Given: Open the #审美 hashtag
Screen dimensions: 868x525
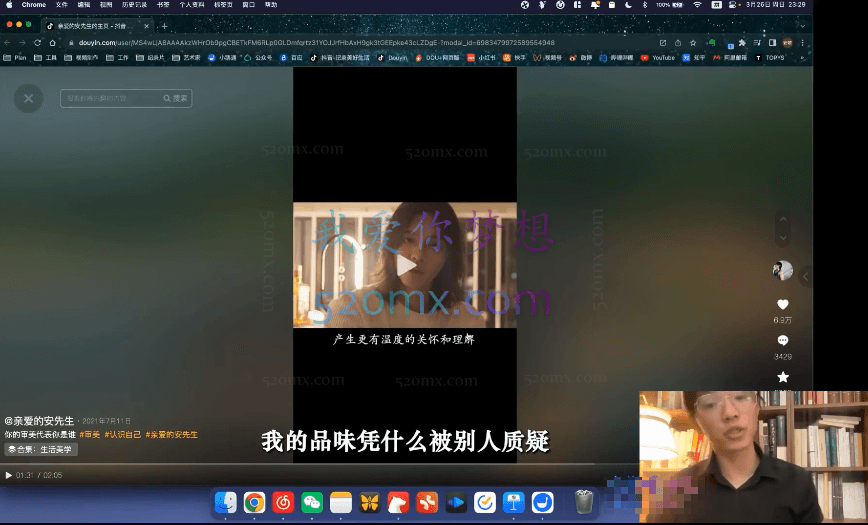Looking at the screenshot, I should pyautogui.click(x=90, y=435).
